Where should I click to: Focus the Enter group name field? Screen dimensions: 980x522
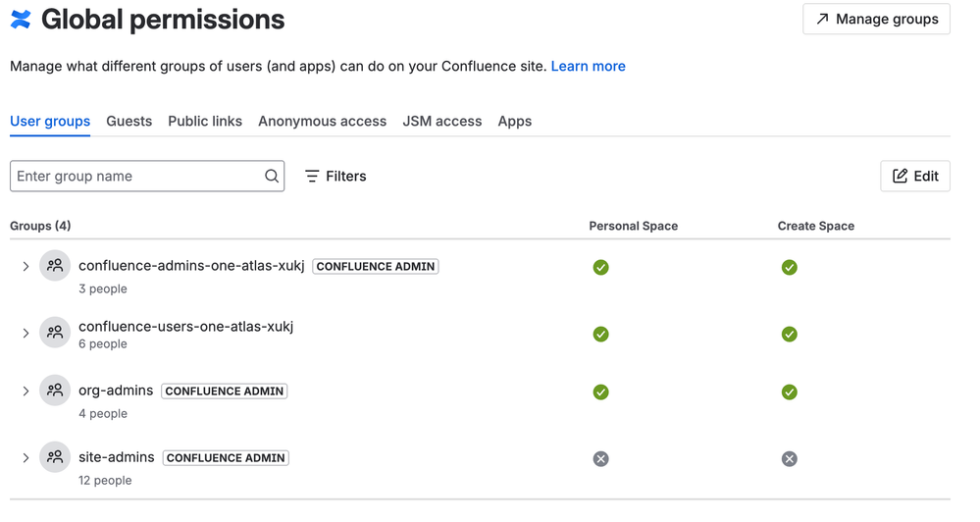coord(137,177)
